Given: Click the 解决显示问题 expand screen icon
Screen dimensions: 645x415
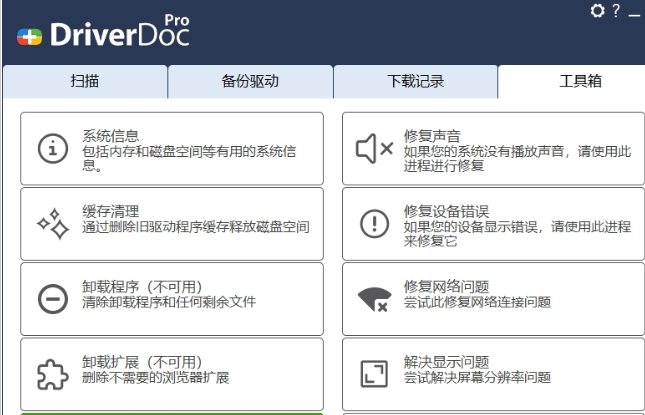Looking at the screenshot, I should [x=374, y=374].
